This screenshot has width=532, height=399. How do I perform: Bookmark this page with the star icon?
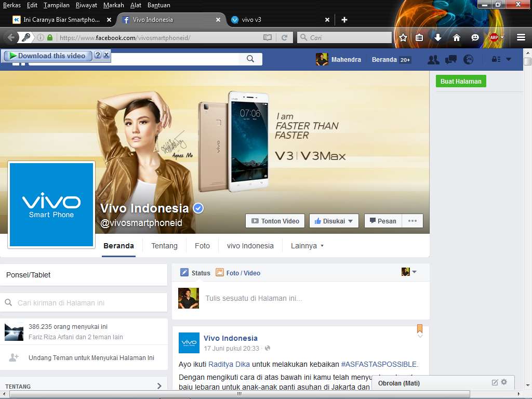(x=403, y=37)
